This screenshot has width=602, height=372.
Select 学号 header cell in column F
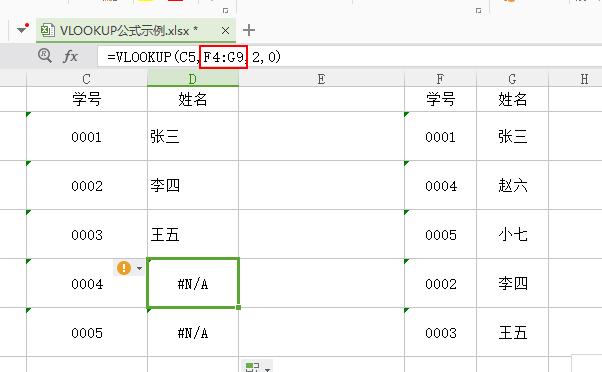coord(440,99)
